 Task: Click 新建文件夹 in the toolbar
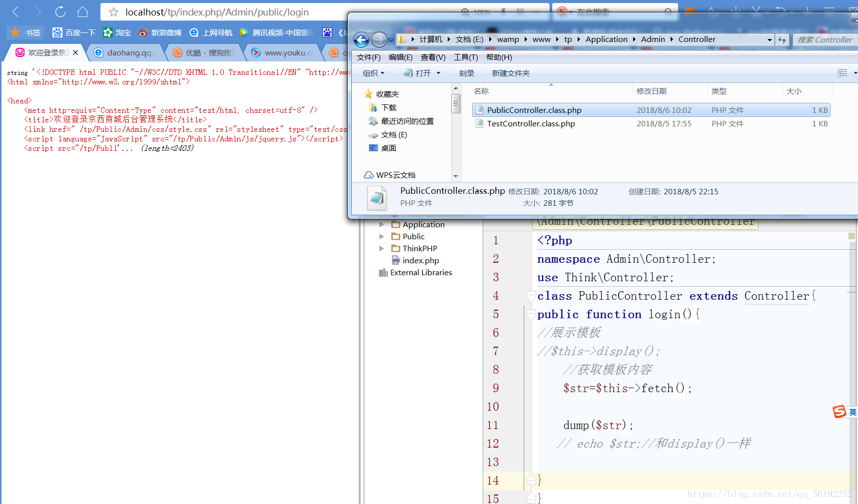tap(511, 73)
